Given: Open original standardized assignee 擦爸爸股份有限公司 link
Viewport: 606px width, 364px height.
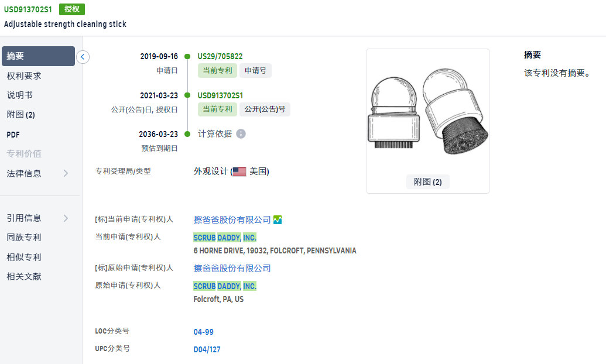Looking at the screenshot, I should click(232, 268).
